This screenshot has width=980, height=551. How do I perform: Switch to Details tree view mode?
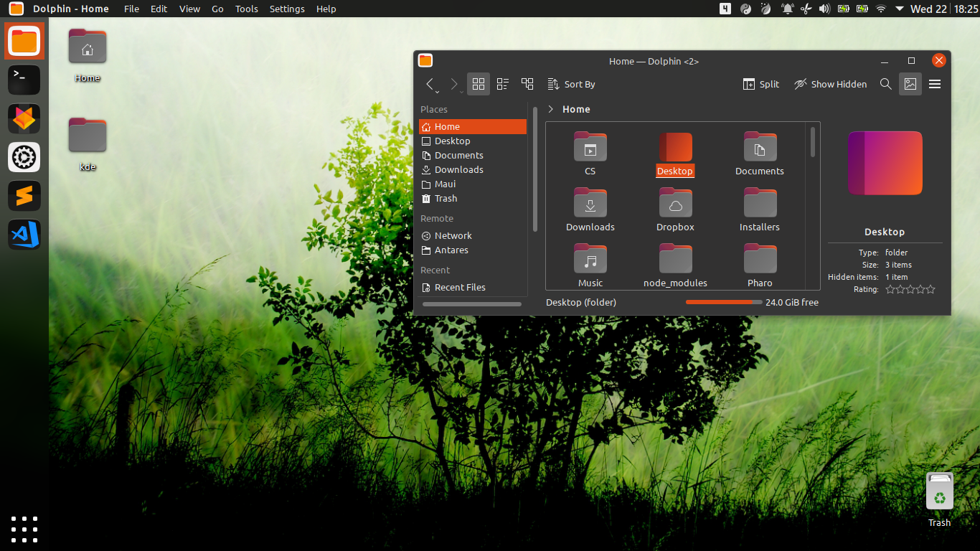527,84
